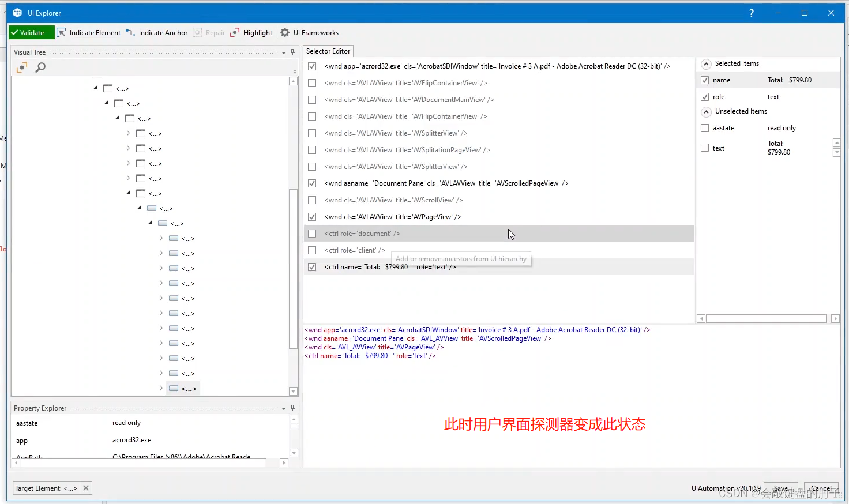Open Property Explorer panel dropdown arrow

click(284, 408)
